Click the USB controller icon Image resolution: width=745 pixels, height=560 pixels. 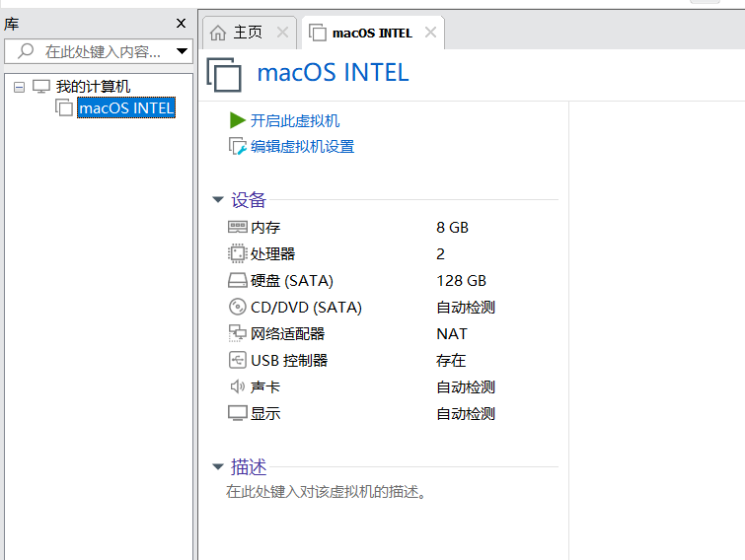click(237, 360)
